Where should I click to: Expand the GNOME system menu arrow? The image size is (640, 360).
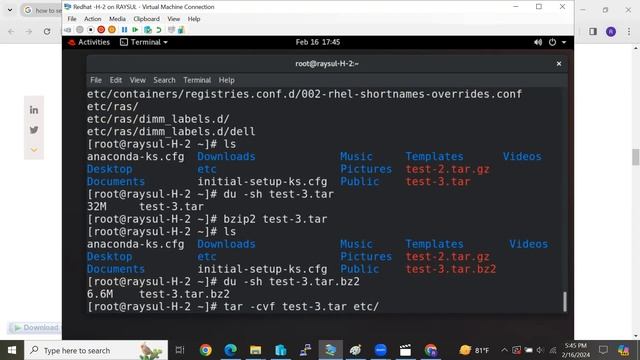[564, 42]
